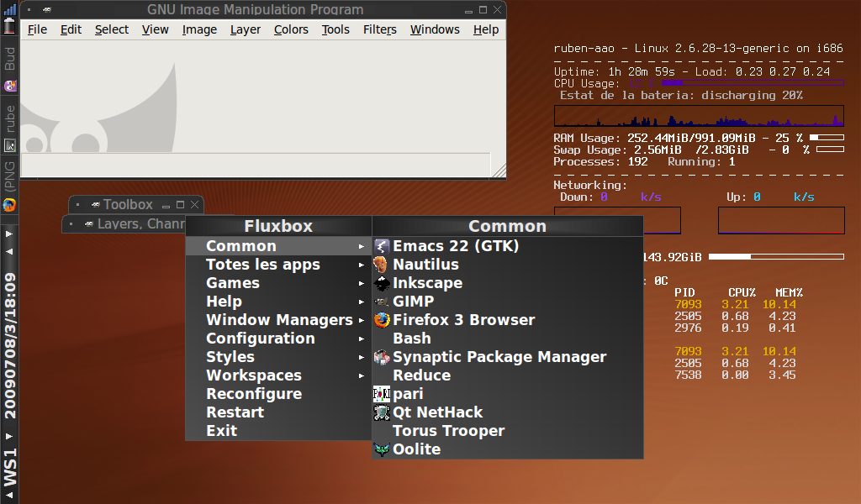The width and height of the screenshot is (861, 504).
Task: Click the 'Estat de la bateria' line
Action: tap(681, 96)
